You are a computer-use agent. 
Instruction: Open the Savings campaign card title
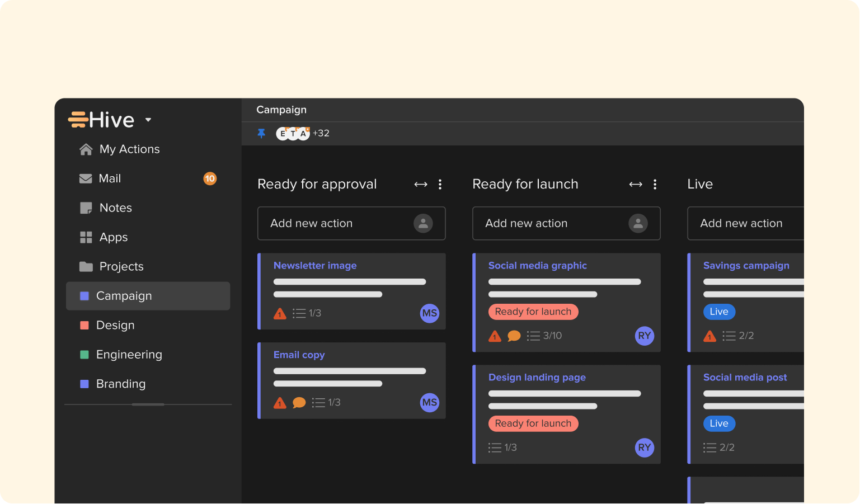[x=746, y=266]
